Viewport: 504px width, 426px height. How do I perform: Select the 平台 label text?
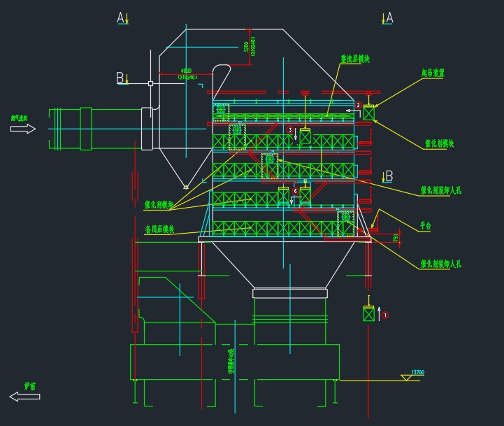click(x=426, y=225)
